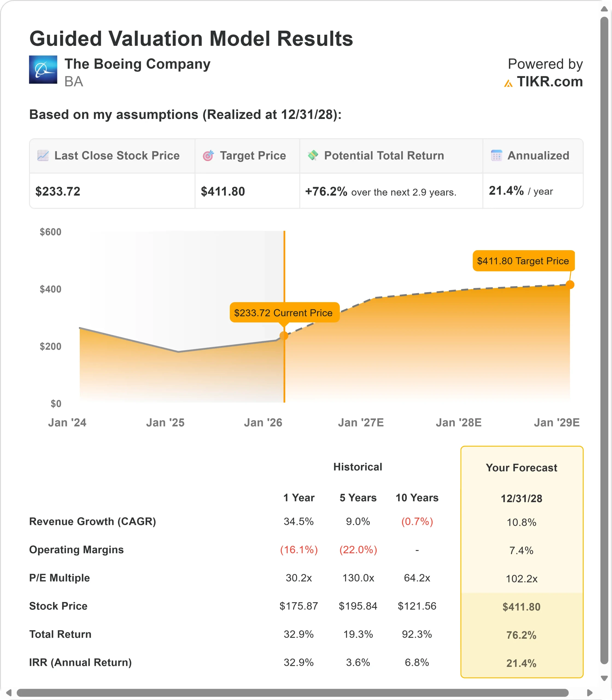Click the Boeing company logo
The width and height of the screenshot is (612, 700).
[x=43, y=70]
